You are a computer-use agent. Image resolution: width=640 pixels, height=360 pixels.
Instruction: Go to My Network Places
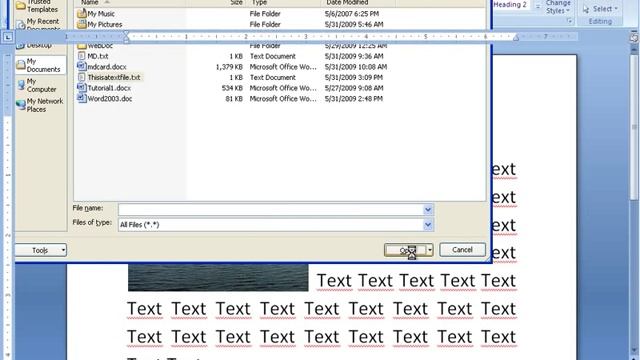(40, 105)
